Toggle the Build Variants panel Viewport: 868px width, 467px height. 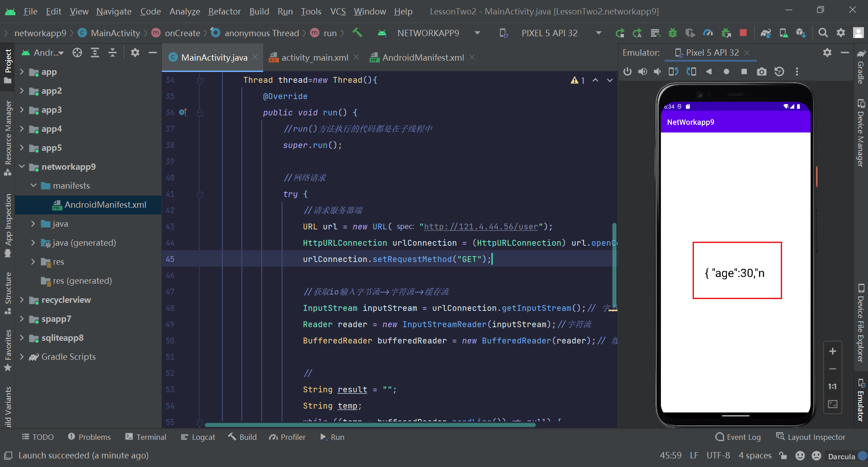(x=8, y=405)
